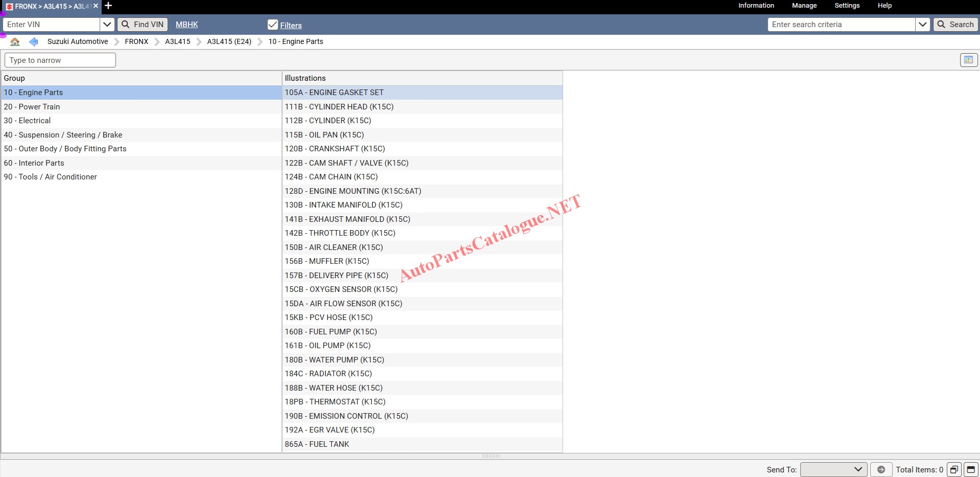Expand the Enter VIN dropdown arrow

pyautogui.click(x=107, y=25)
